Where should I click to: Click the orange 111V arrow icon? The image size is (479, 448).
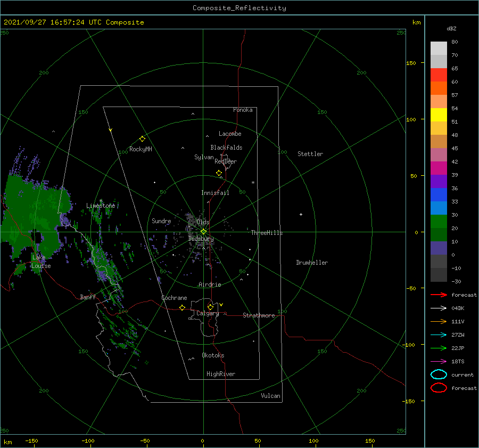coord(439,321)
